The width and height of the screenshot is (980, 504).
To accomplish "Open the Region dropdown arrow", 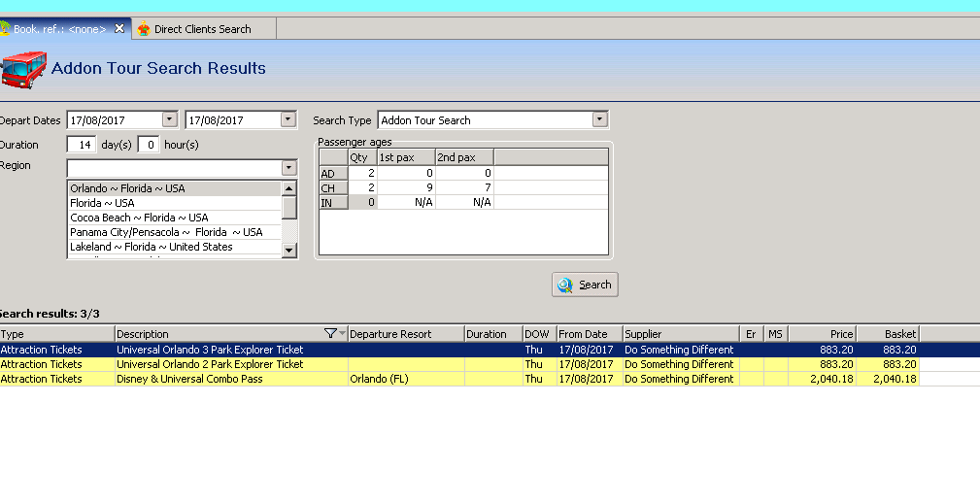I will coord(288,168).
